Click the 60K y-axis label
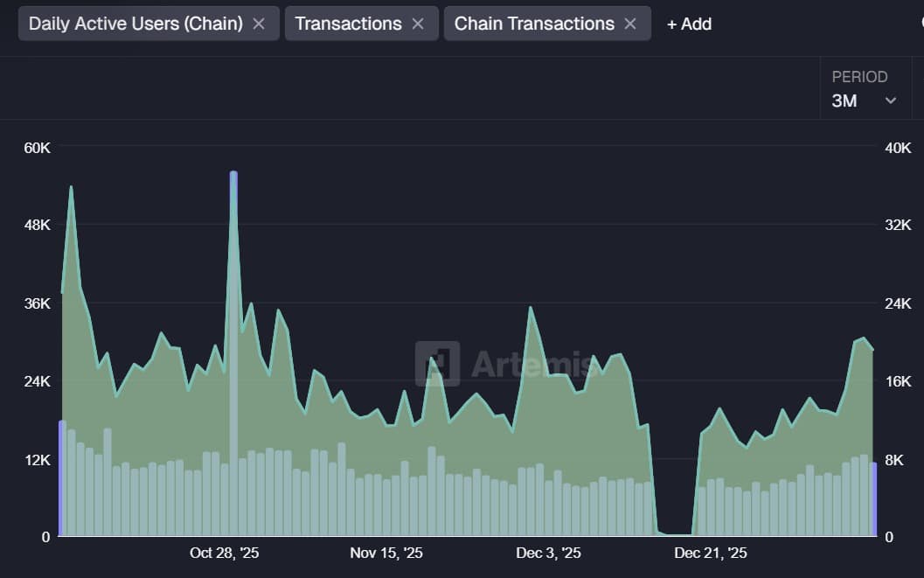924x578 pixels. (37, 148)
